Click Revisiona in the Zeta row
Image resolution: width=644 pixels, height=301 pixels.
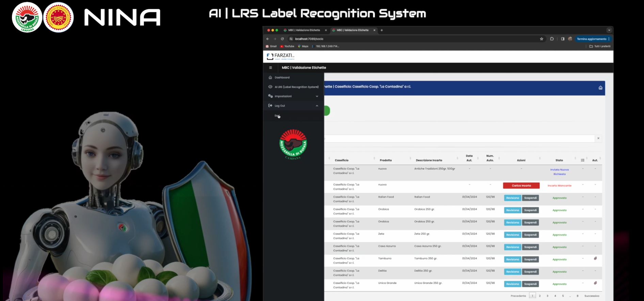[x=512, y=235]
